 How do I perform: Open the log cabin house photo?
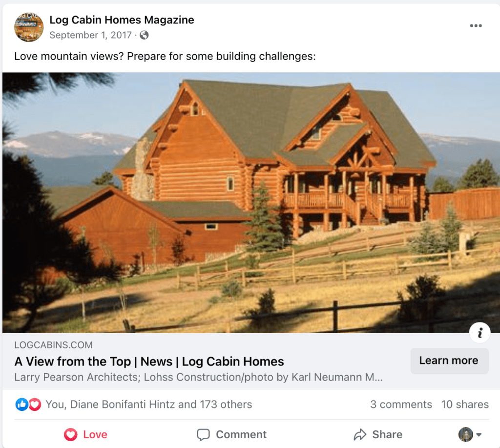point(251,203)
